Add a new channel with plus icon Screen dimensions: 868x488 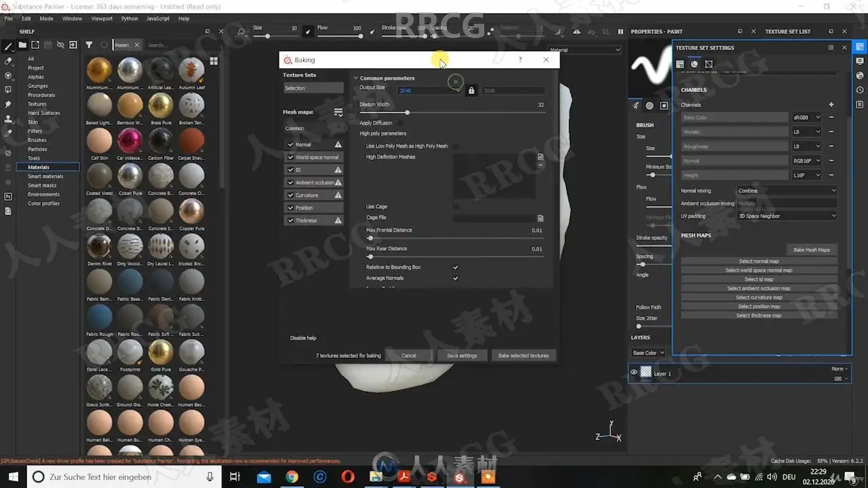pyautogui.click(x=831, y=104)
